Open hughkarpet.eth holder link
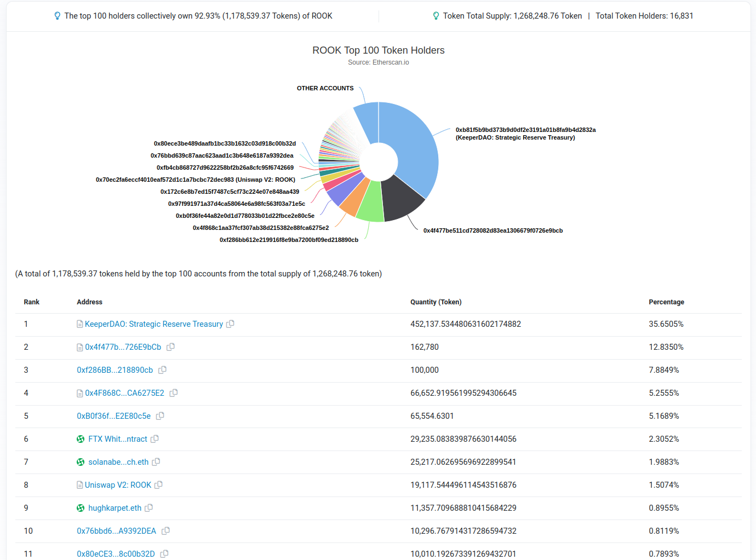Image resolution: width=756 pixels, height=560 pixels. pyautogui.click(x=115, y=508)
